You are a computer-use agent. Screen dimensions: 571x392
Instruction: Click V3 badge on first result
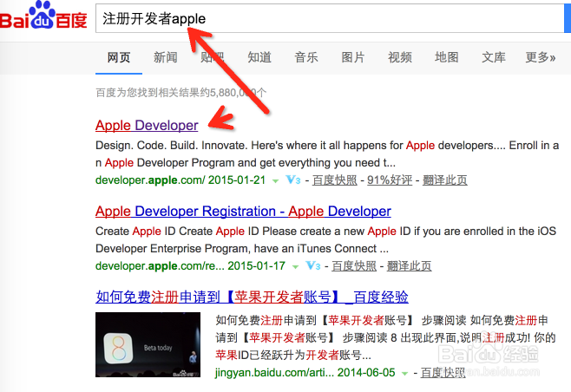[293, 180]
